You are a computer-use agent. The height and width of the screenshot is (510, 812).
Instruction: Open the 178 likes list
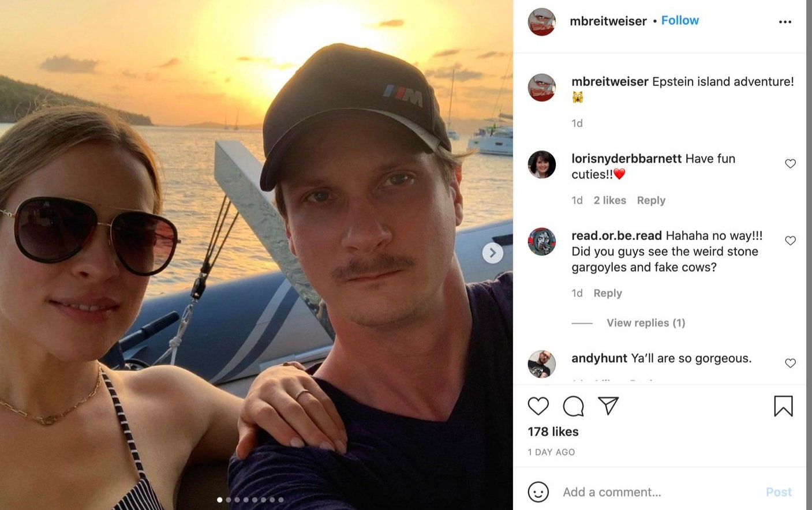(x=553, y=432)
